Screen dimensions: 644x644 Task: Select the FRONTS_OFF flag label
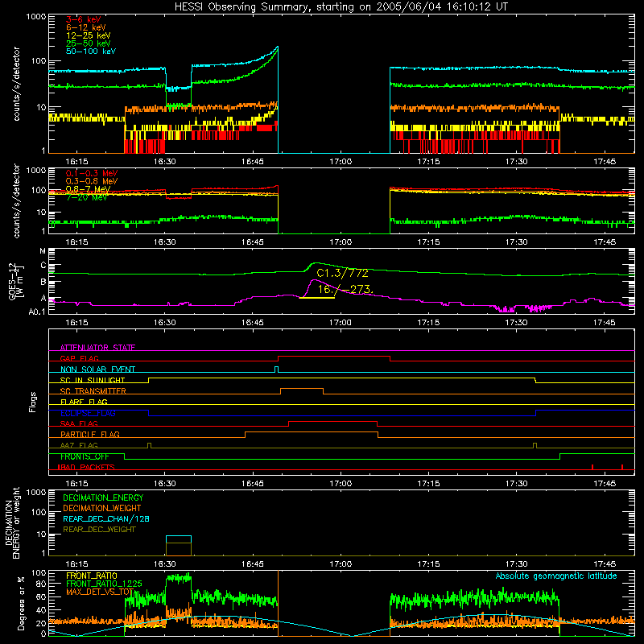(x=85, y=456)
